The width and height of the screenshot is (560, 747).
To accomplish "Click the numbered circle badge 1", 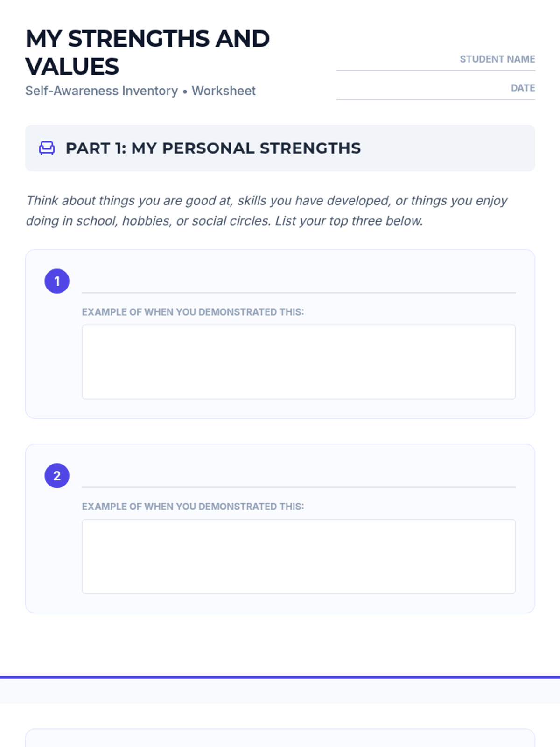I will 57,281.
